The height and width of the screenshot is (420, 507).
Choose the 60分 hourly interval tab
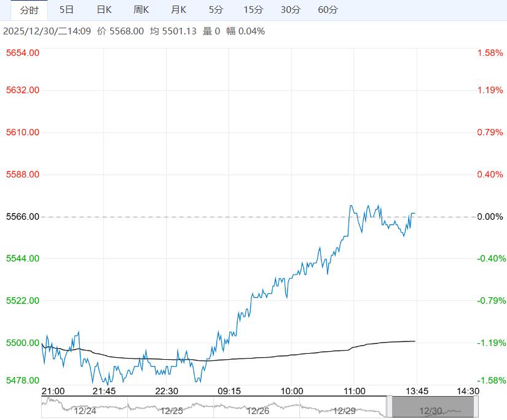328,10
